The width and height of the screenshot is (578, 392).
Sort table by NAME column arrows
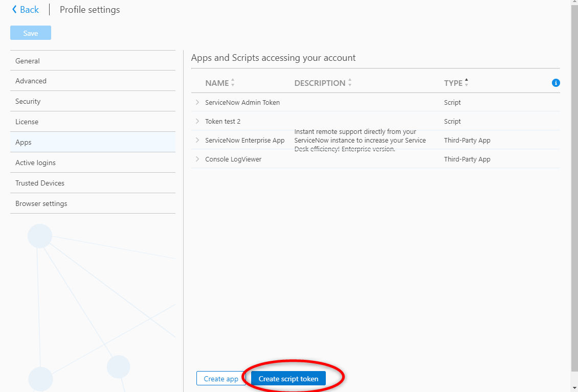tap(233, 83)
